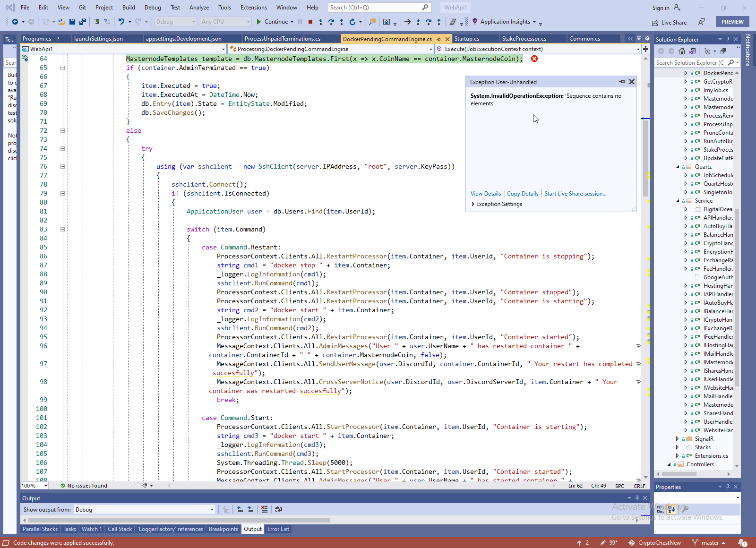Screen dimensions: 756x548
Task: Click the red exception error icon in the editor
Action: 534,59
